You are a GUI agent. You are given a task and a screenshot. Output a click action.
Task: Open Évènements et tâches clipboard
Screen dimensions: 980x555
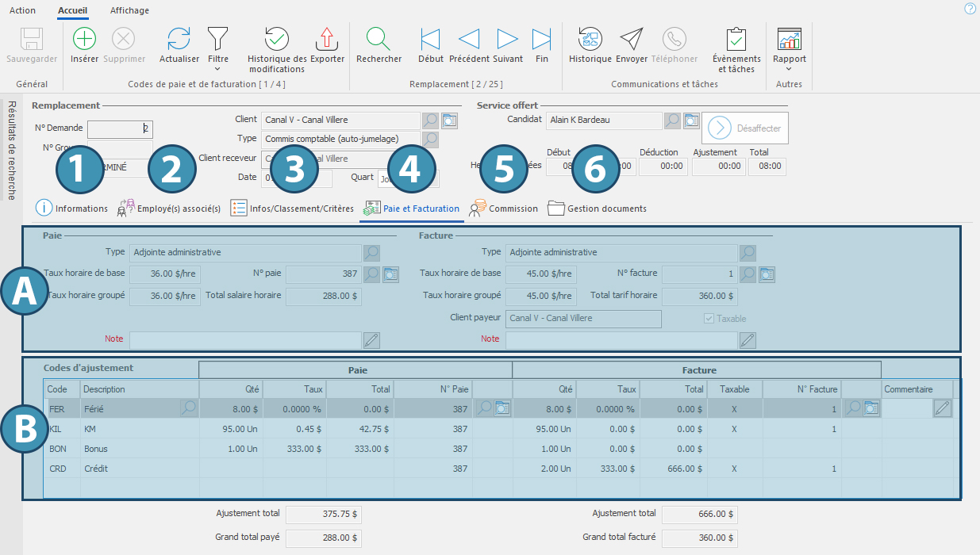point(736,39)
